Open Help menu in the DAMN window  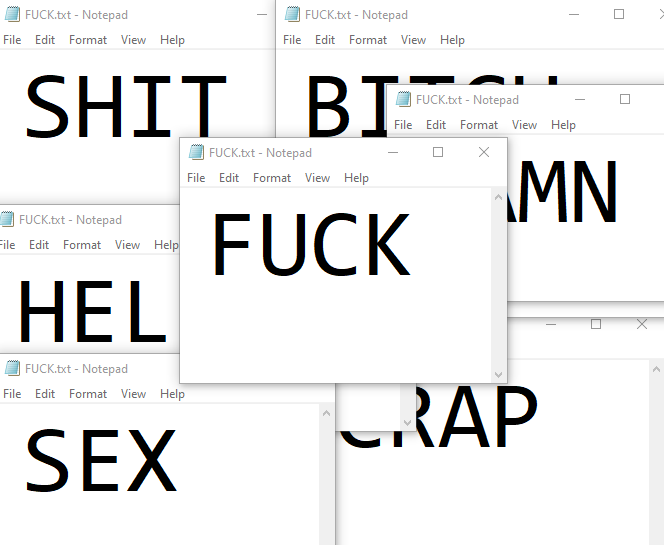[563, 125]
